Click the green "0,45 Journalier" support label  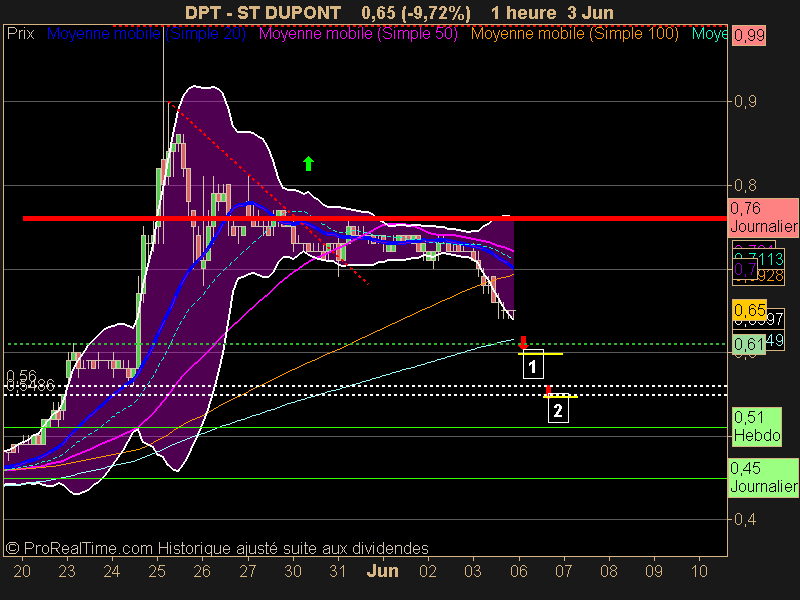(763, 477)
